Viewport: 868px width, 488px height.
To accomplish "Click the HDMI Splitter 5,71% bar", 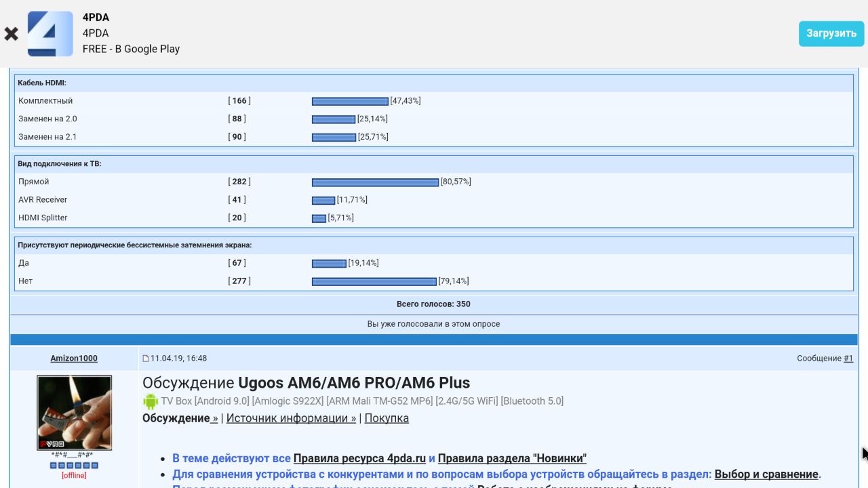I will (319, 218).
